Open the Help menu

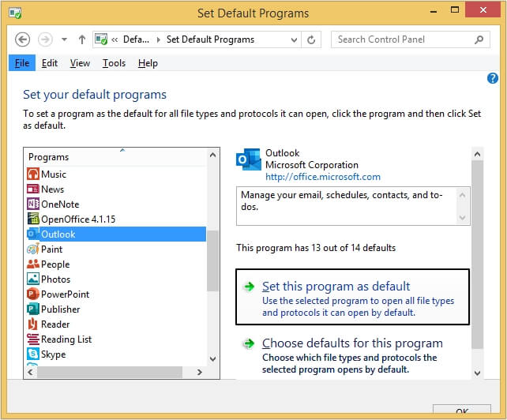point(148,63)
